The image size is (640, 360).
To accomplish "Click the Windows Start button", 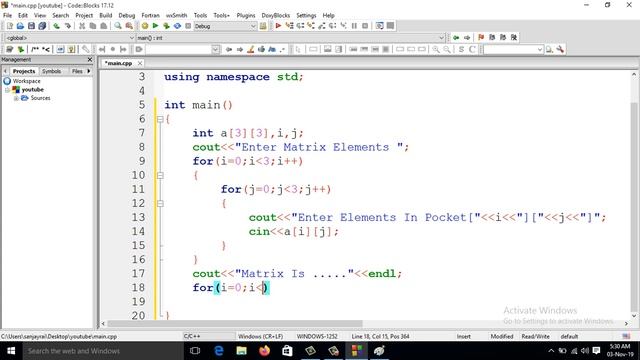I will 11,351.
